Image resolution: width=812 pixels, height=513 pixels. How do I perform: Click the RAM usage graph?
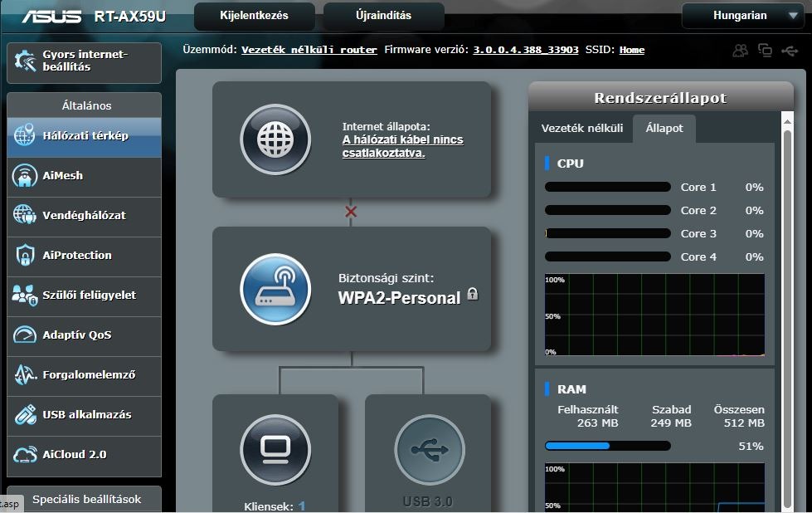coord(654,488)
